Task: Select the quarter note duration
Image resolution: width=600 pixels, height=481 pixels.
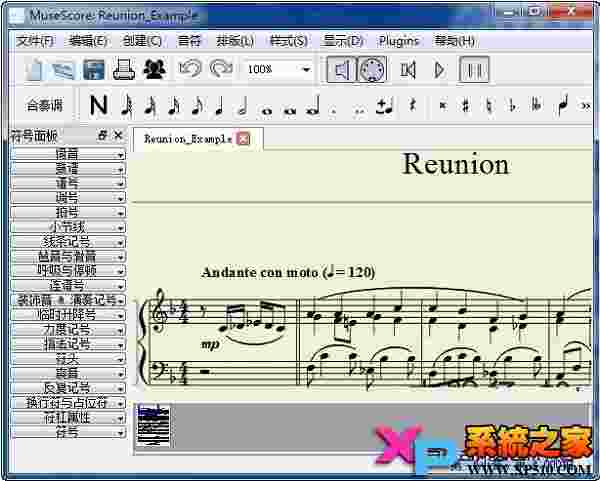Action: [x=219, y=105]
